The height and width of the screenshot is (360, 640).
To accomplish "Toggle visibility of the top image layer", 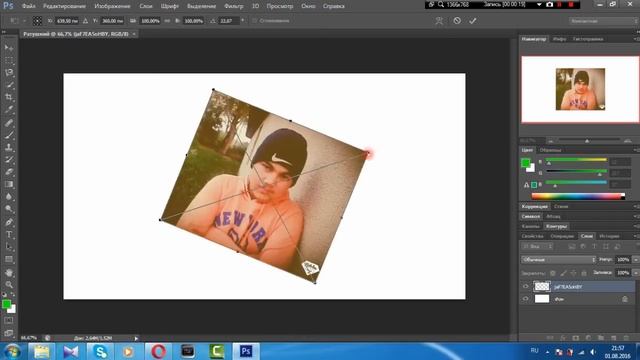I will (526, 287).
